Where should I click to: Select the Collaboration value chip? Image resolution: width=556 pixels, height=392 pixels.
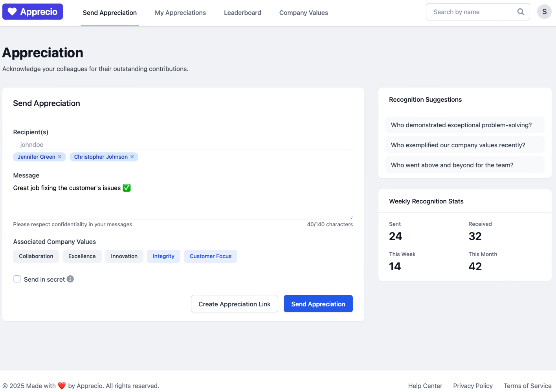36,256
